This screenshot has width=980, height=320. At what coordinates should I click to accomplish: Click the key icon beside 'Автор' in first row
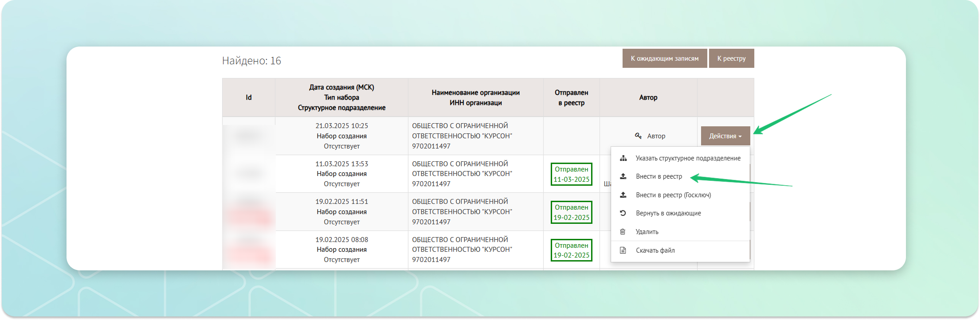pos(638,136)
